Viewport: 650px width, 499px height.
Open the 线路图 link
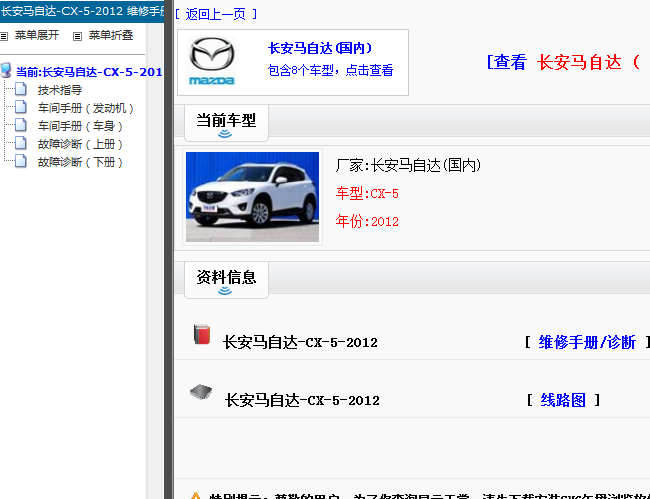click(x=563, y=400)
